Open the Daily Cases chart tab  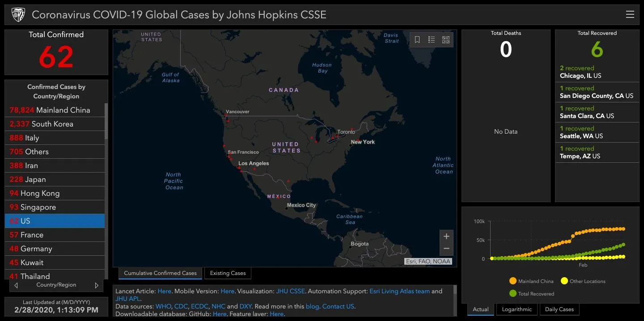tap(559, 309)
